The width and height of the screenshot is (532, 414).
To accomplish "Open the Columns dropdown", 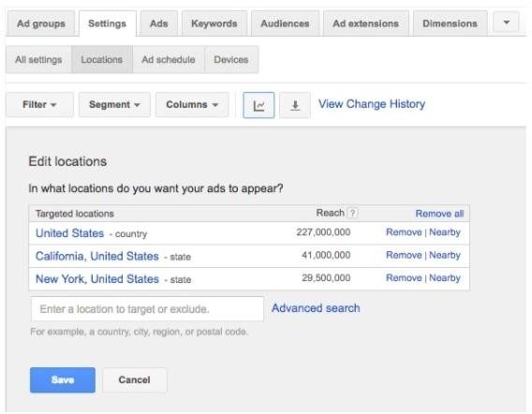I will tap(192, 105).
